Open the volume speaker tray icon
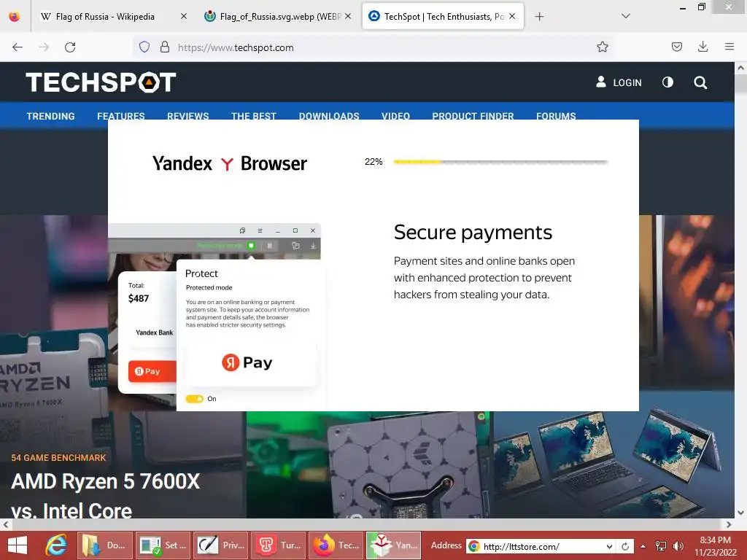747x560 pixels. pos(678,546)
